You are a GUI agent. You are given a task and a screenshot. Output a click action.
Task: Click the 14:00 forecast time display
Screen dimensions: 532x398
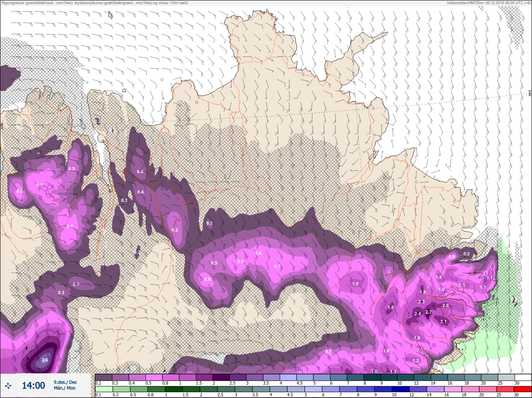33,386
